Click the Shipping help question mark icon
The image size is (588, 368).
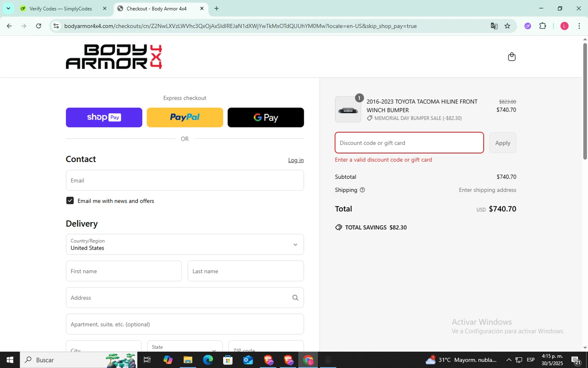(x=362, y=190)
